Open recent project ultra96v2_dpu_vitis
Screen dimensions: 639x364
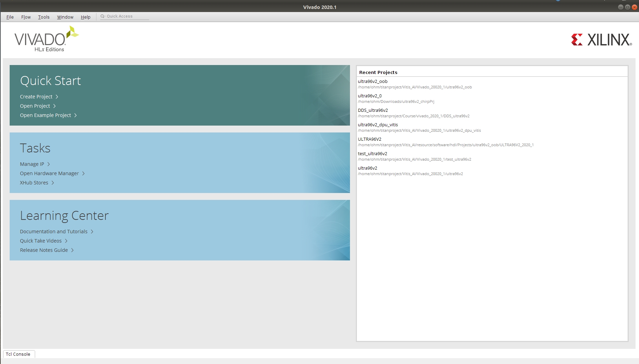[x=378, y=125]
